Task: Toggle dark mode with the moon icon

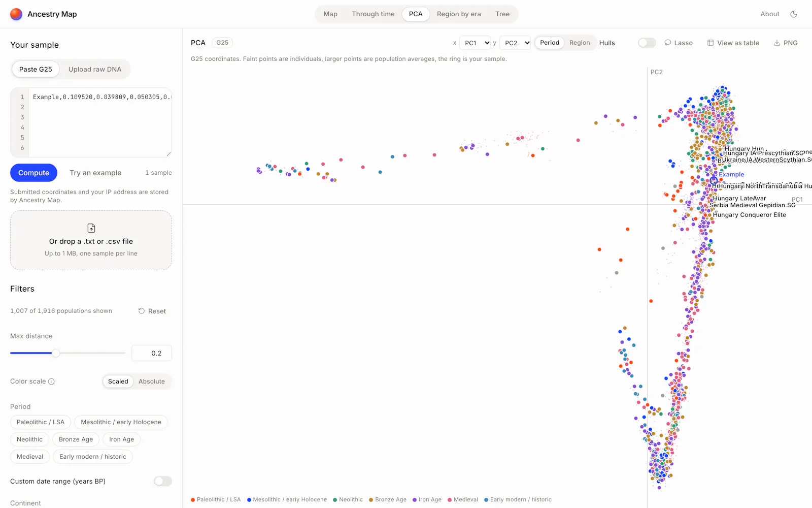Action: (x=794, y=14)
